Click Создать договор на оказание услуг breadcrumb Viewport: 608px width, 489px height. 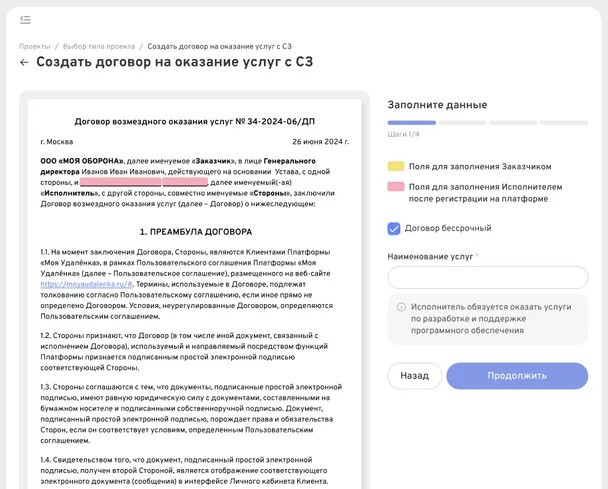(x=219, y=47)
